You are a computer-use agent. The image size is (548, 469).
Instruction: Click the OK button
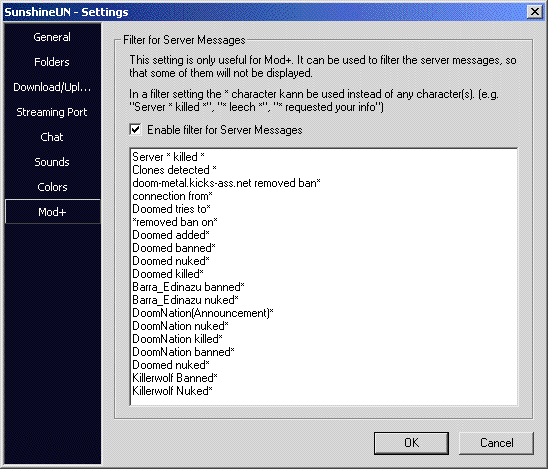[411, 443]
